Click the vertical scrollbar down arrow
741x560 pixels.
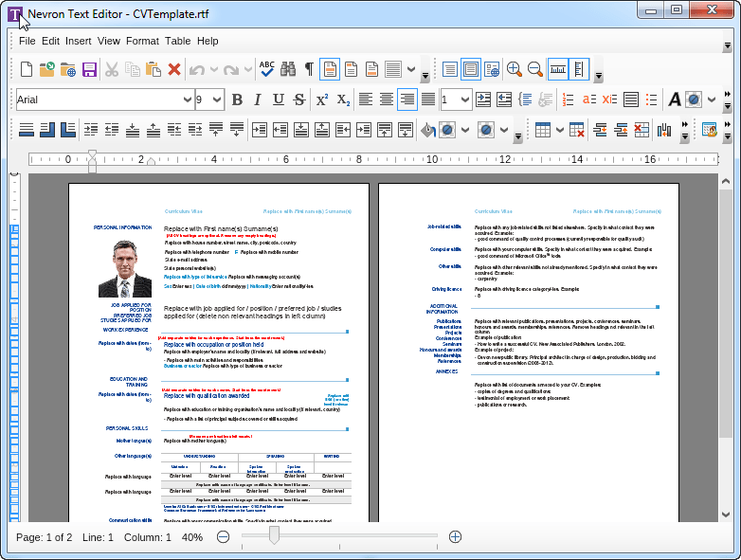tap(726, 515)
